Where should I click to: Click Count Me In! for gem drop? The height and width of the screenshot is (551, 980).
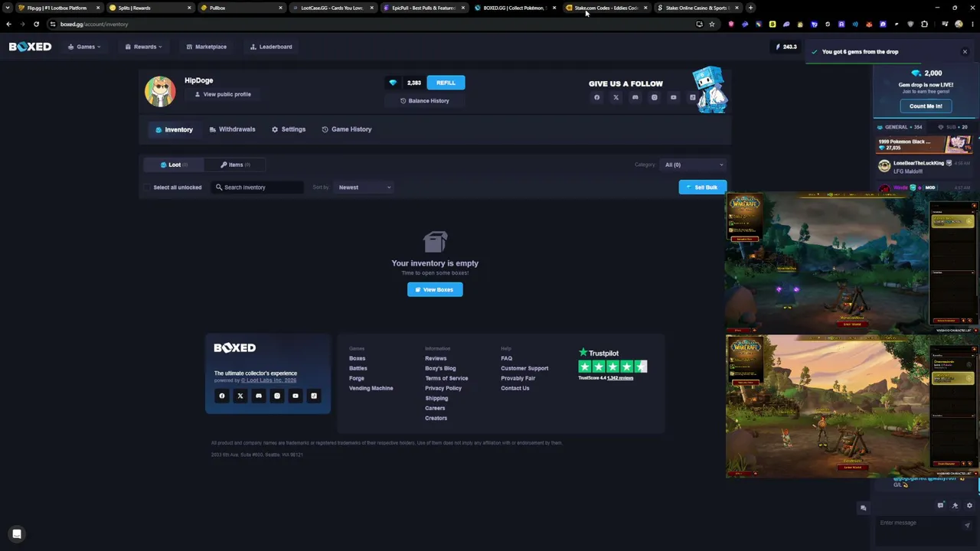coord(926,106)
